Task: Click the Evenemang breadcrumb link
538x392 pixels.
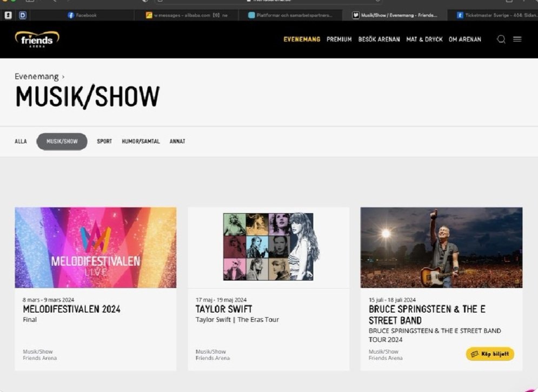Action: [36, 76]
